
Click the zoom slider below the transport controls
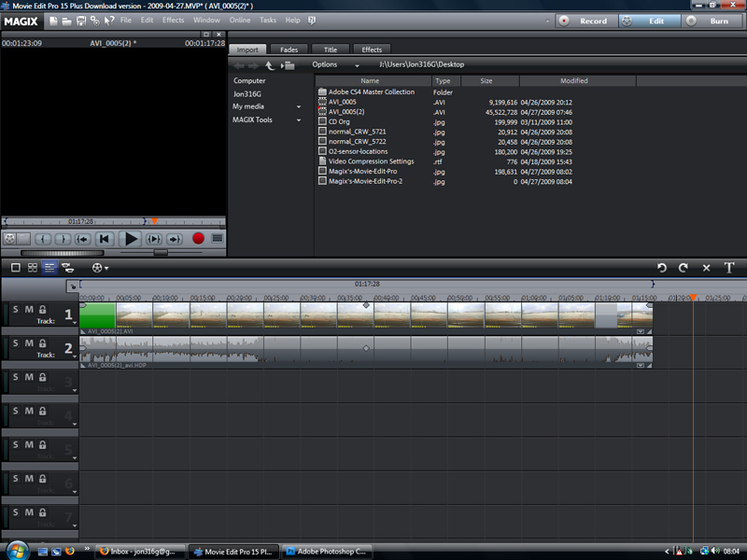[x=161, y=252]
